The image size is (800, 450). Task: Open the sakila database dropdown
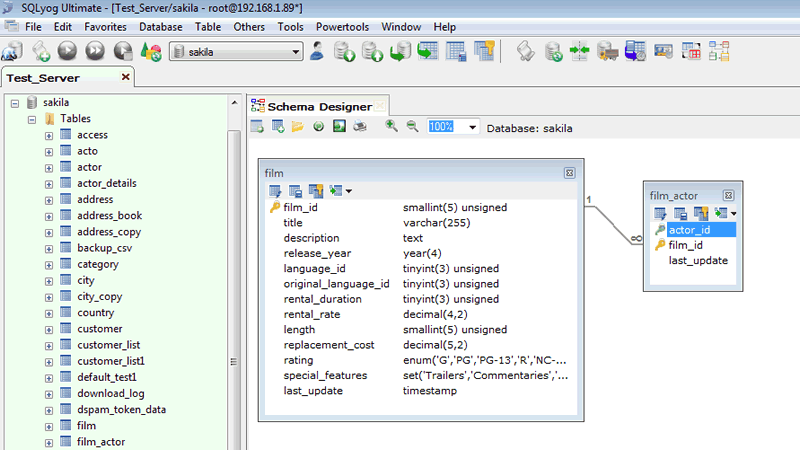pyautogui.click(x=295, y=52)
